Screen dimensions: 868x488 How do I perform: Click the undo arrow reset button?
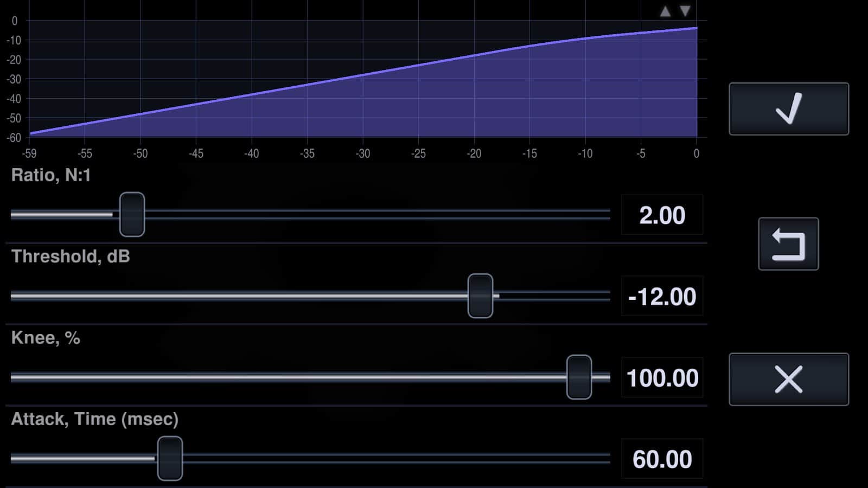788,244
